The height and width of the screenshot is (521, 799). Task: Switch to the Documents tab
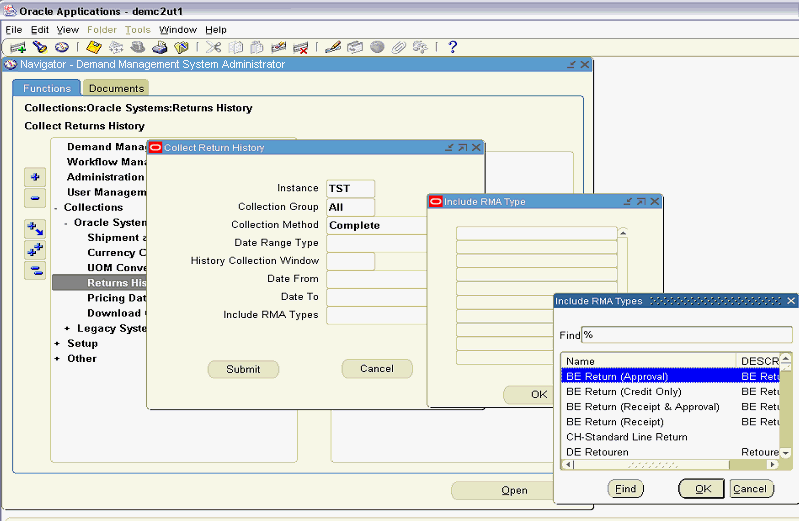tap(116, 89)
